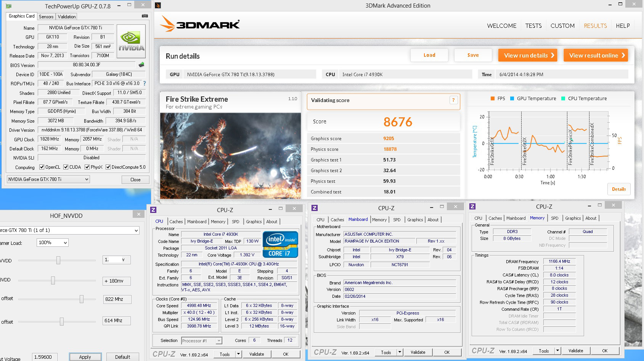The image size is (644, 361).
Task: Click Apply in HOF_NVVDD window
Action: coord(85,357)
